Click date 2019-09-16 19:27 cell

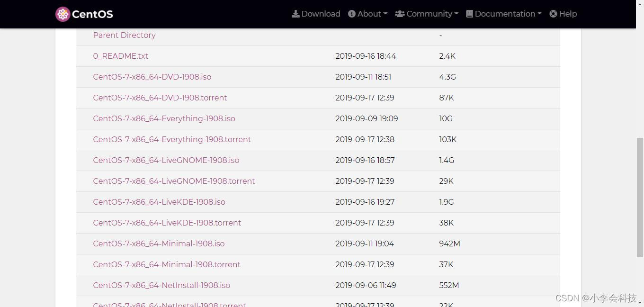point(365,202)
